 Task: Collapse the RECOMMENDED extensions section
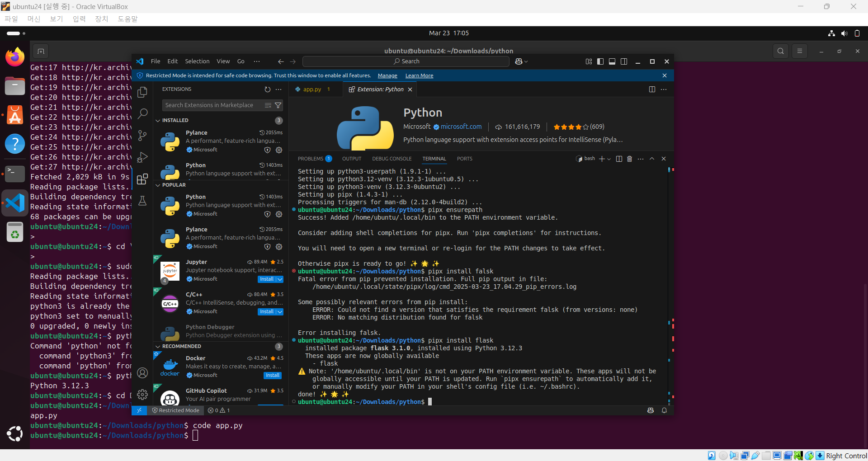(x=158, y=346)
